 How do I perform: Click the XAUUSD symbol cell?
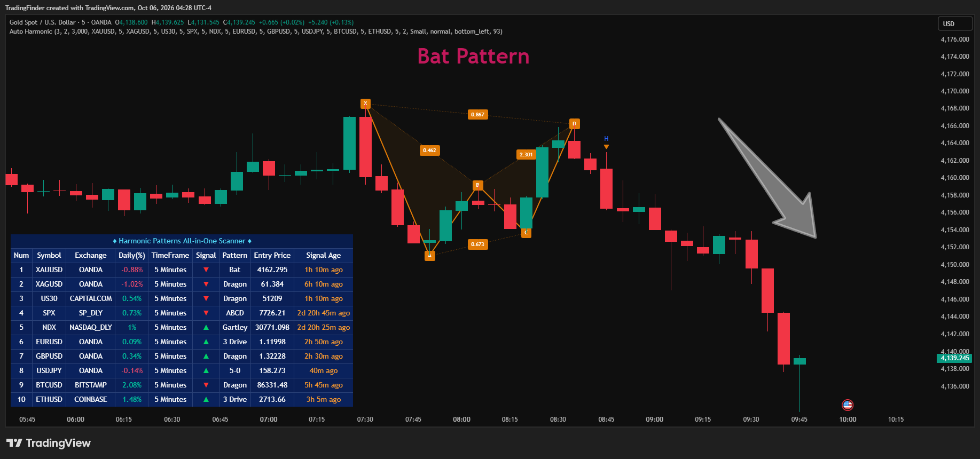pos(49,270)
